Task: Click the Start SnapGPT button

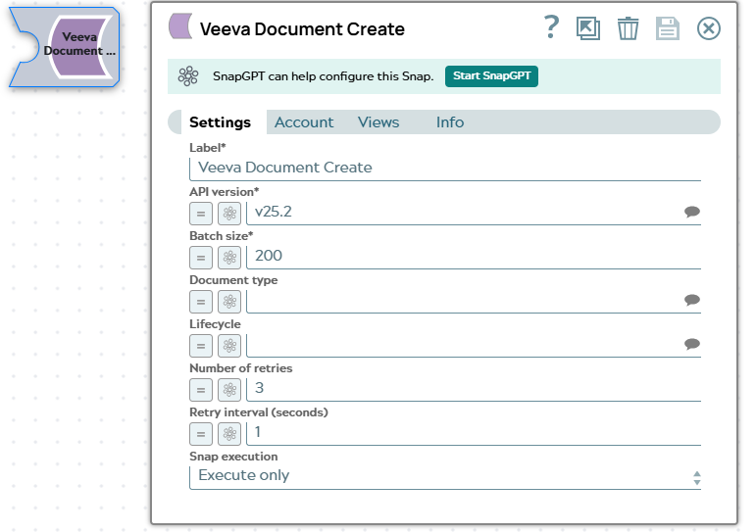Action: [491, 76]
